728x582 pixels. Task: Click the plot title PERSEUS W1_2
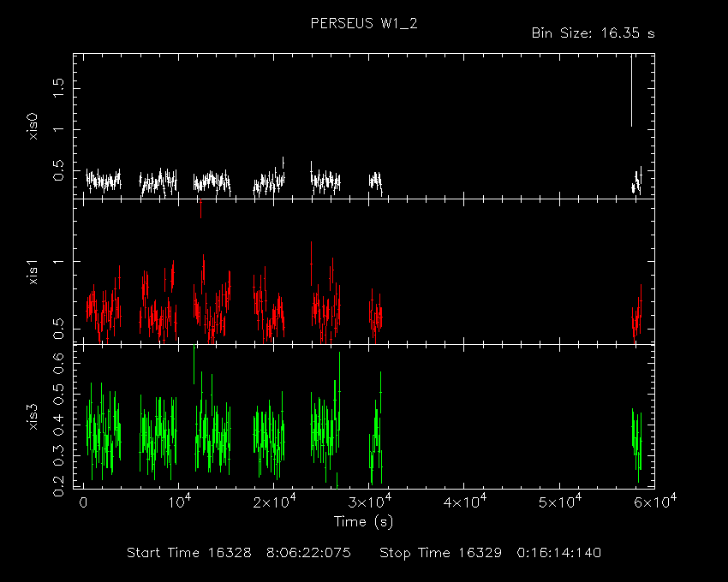364,24
